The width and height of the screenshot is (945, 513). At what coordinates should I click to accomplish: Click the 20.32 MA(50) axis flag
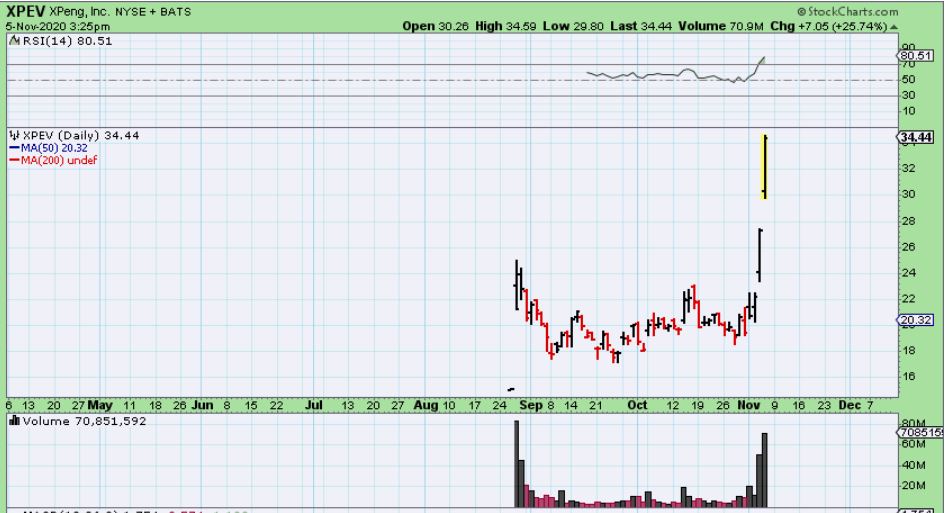tap(917, 320)
